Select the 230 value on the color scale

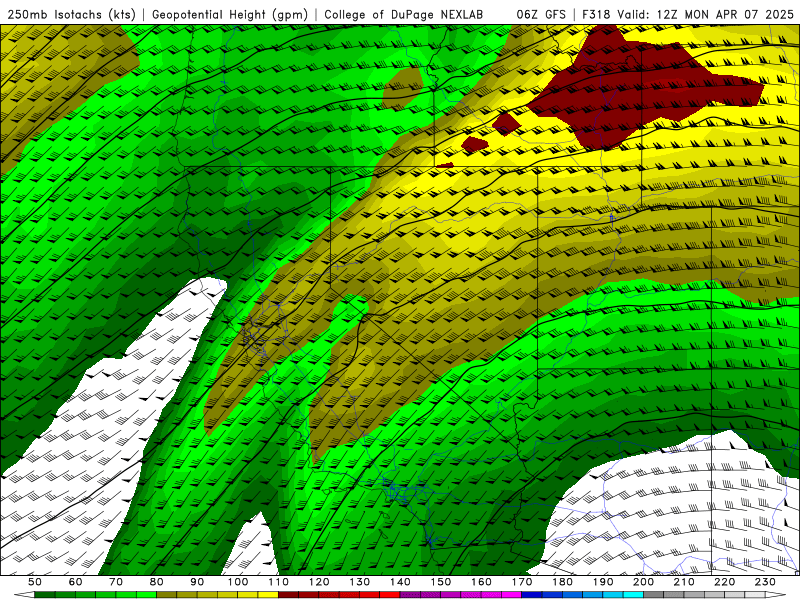(x=765, y=582)
